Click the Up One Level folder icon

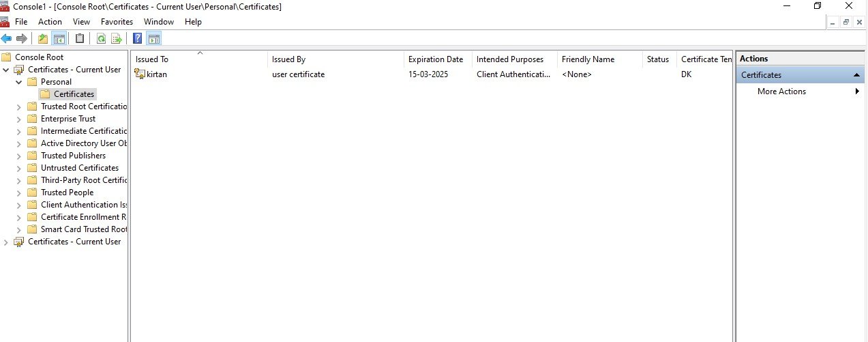coord(43,39)
